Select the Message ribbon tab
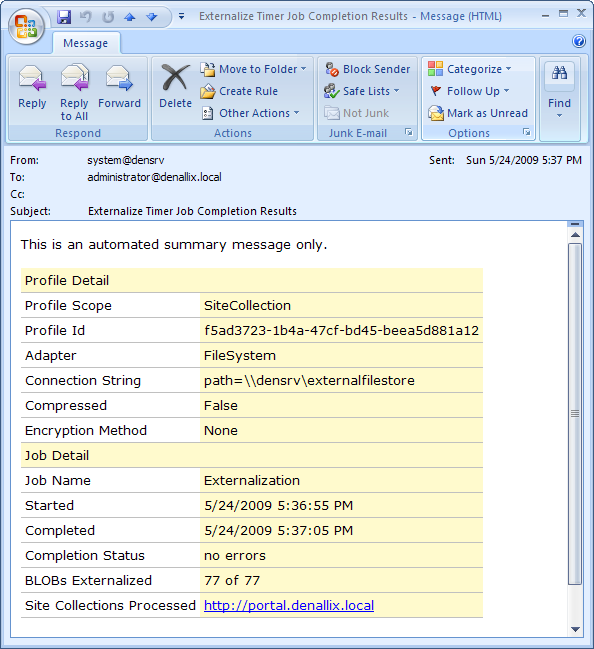594x649 pixels. coord(86,43)
